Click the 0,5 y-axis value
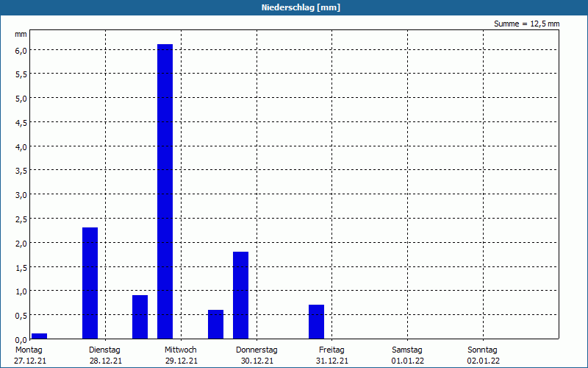This screenshot has width=588, height=368. 21,316
